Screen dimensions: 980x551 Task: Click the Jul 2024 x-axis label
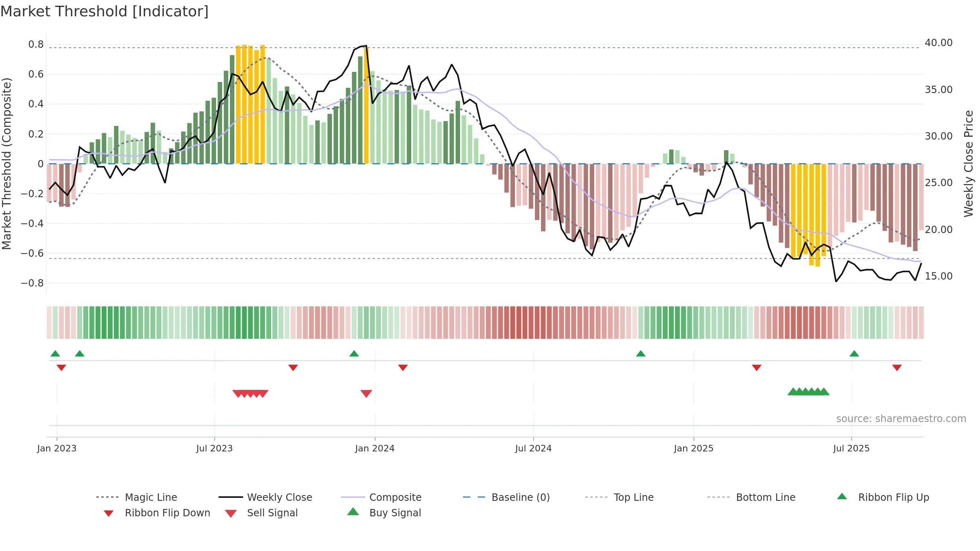point(533,448)
